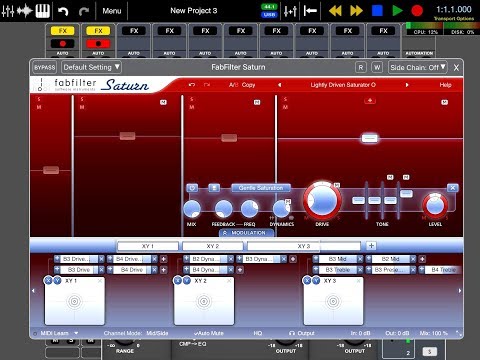Go to next Saturn preset
480x360 pixels.
click(x=407, y=85)
